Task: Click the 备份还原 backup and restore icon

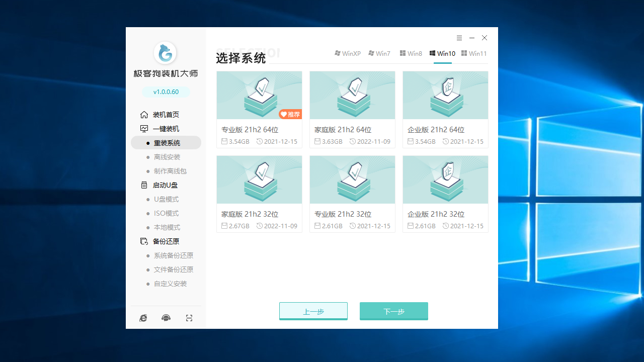Action: [143, 241]
